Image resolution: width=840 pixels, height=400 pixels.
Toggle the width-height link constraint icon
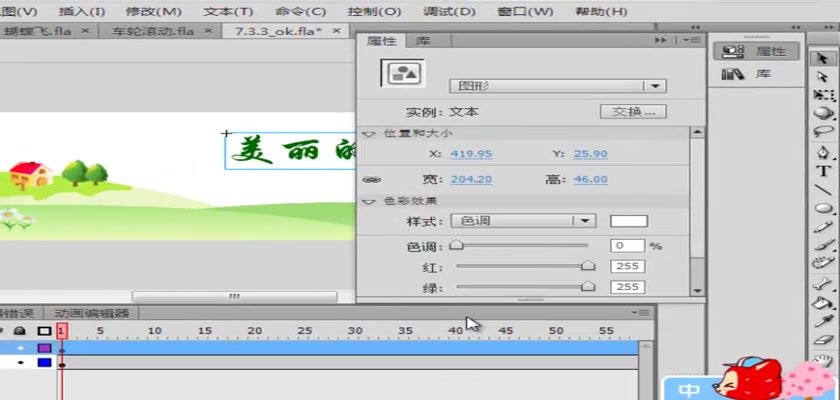pyautogui.click(x=371, y=180)
